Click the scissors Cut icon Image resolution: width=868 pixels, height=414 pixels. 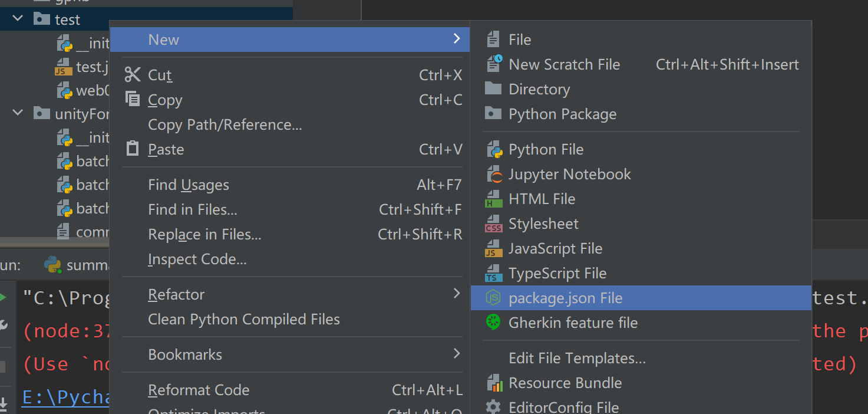point(133,75)
